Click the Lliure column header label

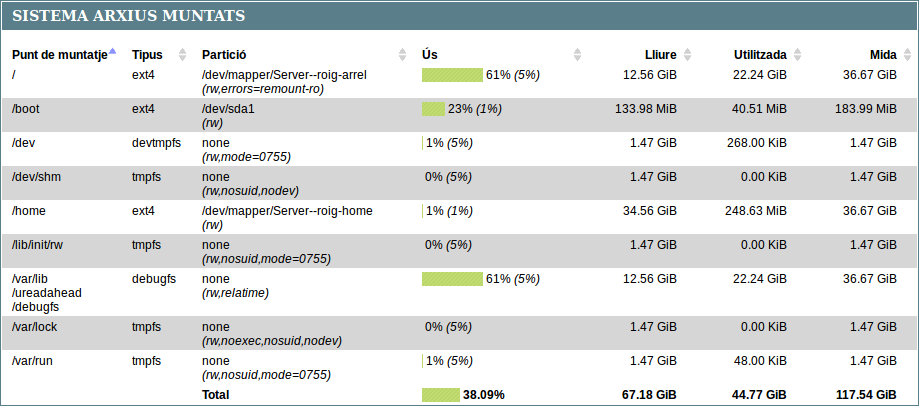[661, 54]
